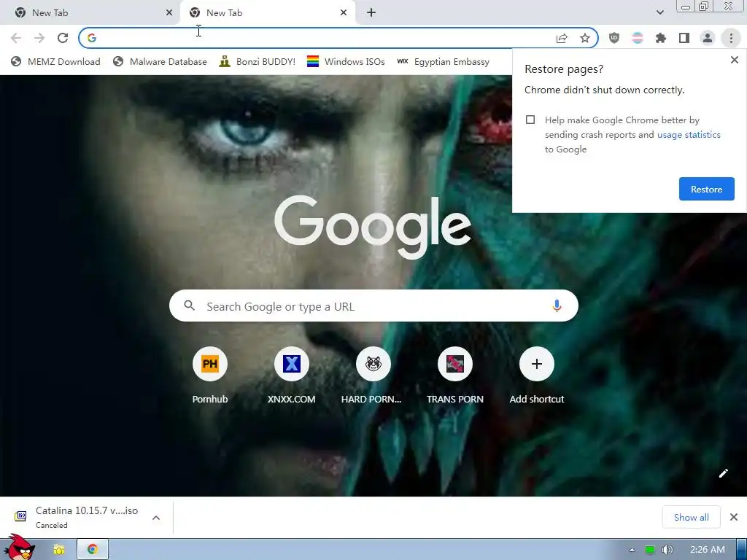The width and height of the screenshot is (747, 560).
Task: Open the uBlock shield extension
Action: pos(614,38)
